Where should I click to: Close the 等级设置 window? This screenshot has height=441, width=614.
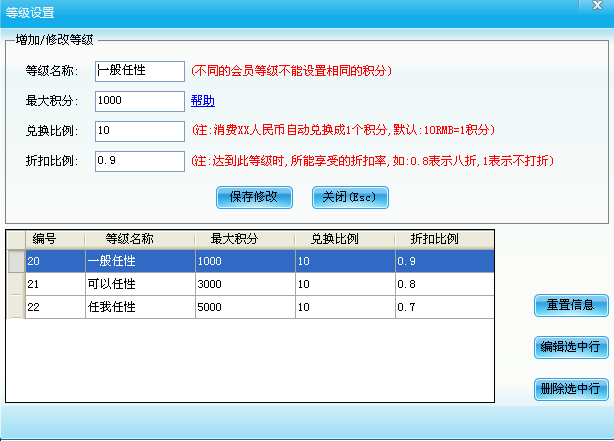(597, 5)
